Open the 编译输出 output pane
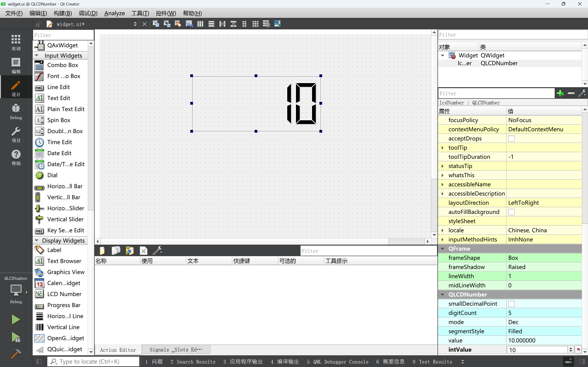This screenshot has height=367, width=588. point(285,362)
